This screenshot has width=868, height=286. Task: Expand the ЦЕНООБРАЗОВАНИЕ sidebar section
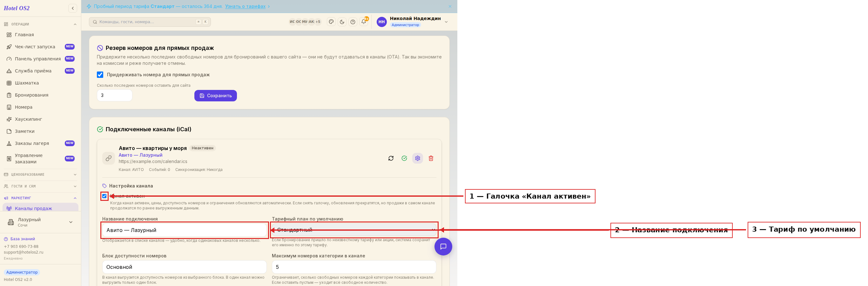pyautogui.click(x=40, y=174)
